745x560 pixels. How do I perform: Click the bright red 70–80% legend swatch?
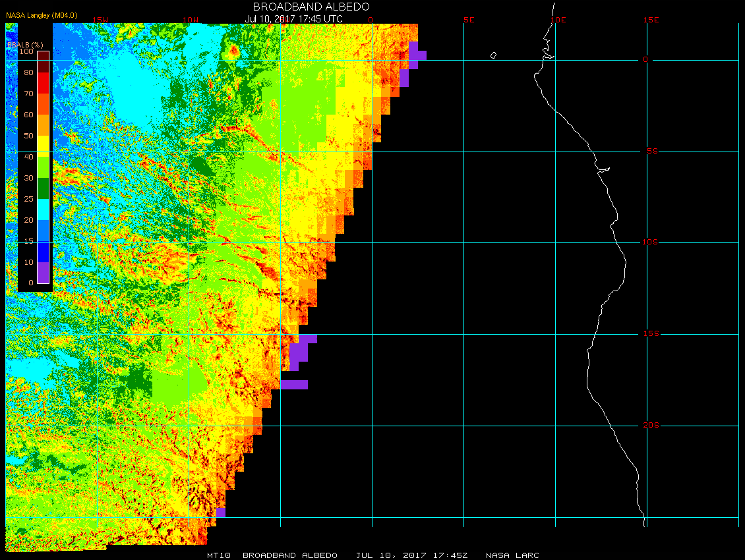[x=43, y=83]
